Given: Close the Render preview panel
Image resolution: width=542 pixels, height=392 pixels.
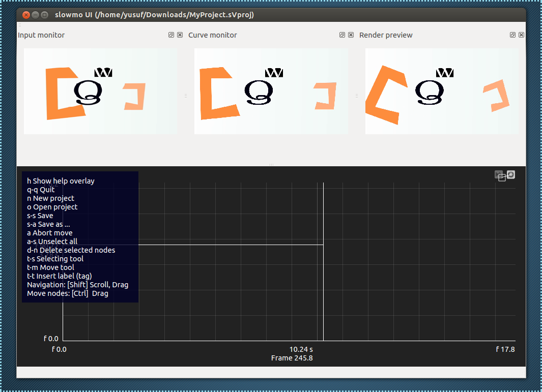Looking at the screenshot, I should click(521, 35).
